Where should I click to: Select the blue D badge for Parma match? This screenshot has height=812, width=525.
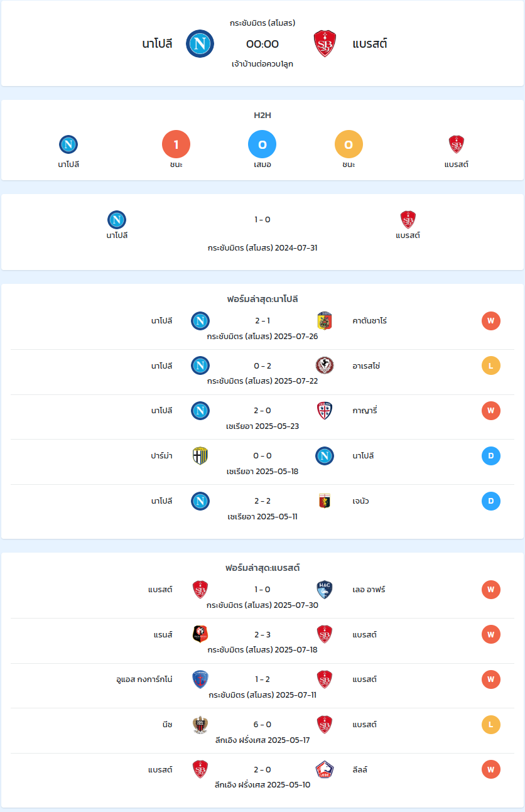pyautogui.click(x=491, y=456)
